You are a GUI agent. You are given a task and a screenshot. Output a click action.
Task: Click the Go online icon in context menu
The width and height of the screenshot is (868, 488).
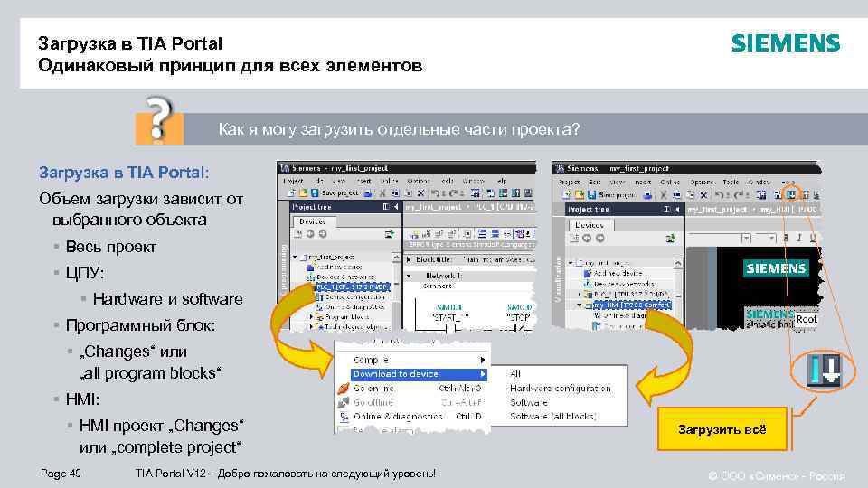pos(344,389)
